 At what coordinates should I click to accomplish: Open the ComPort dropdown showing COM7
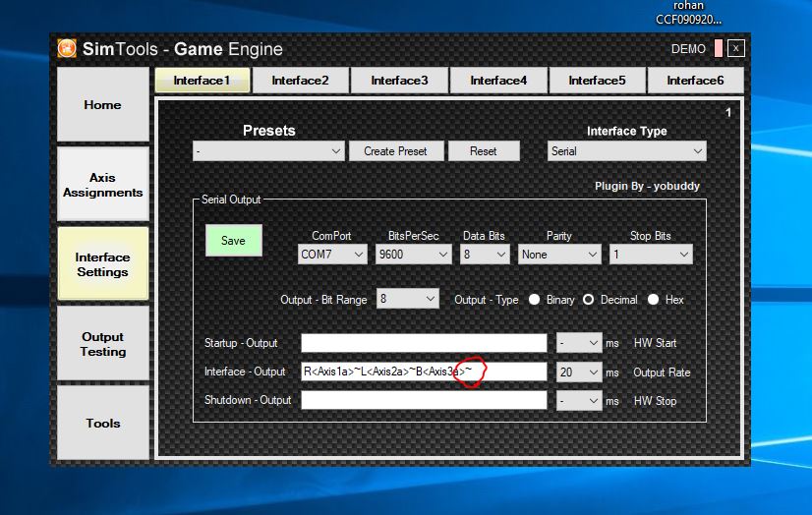click(332, 255)
